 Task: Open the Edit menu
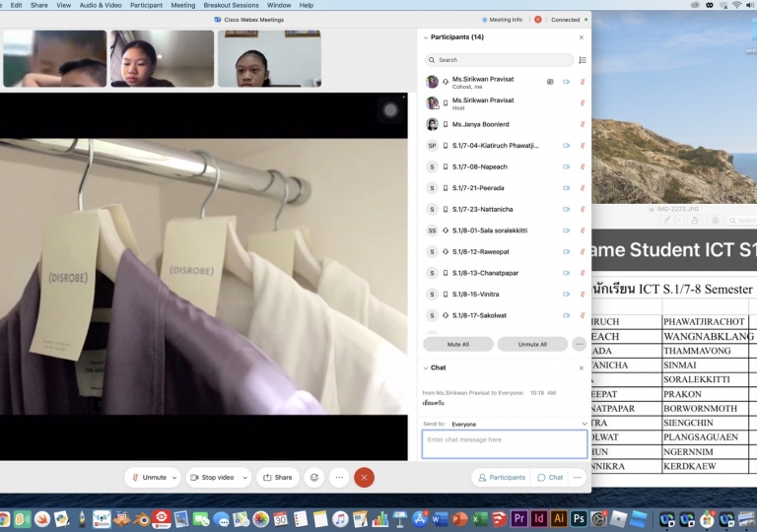pos(16,5)
